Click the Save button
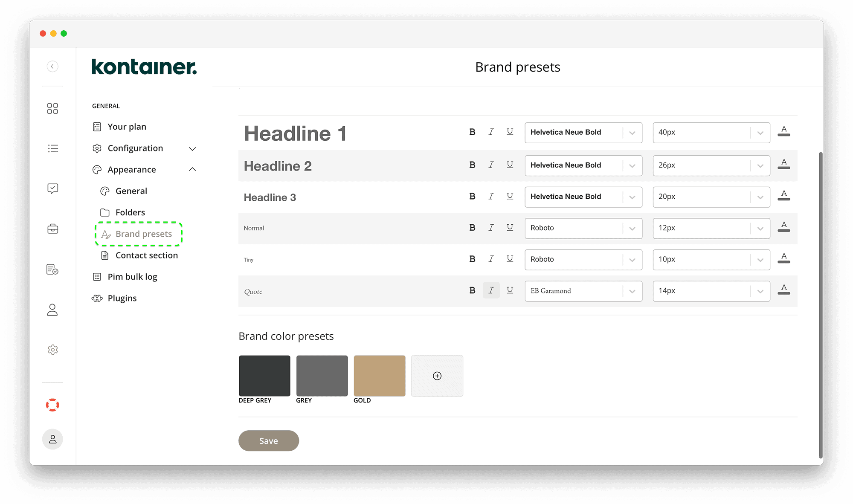Viewport: 853px width, 504px height. 268,440
